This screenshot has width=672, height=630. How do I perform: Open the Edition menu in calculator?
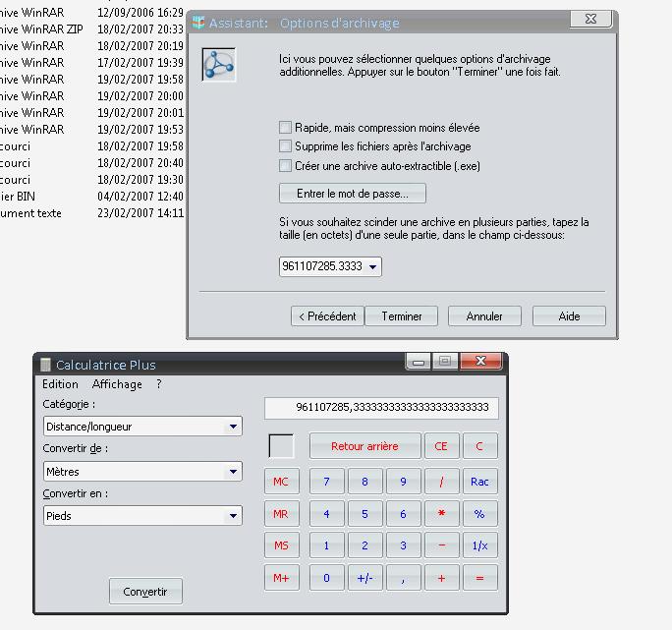pos(60,384)
